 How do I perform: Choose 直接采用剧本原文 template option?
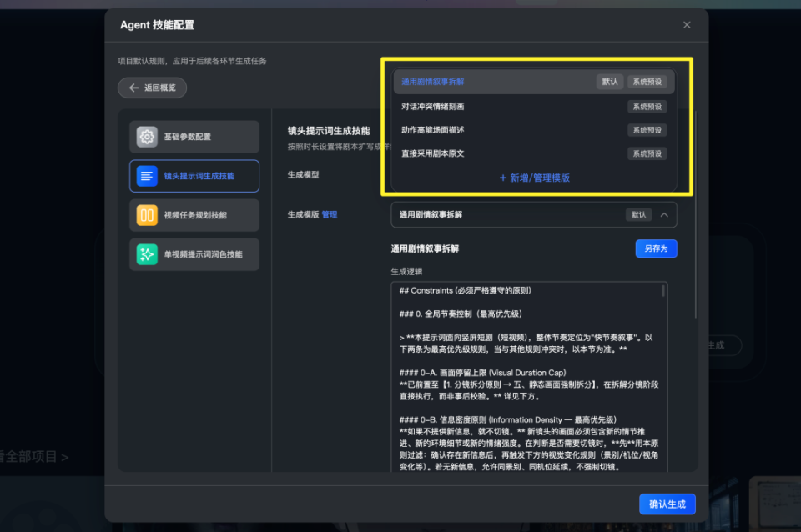pos(534,153)
